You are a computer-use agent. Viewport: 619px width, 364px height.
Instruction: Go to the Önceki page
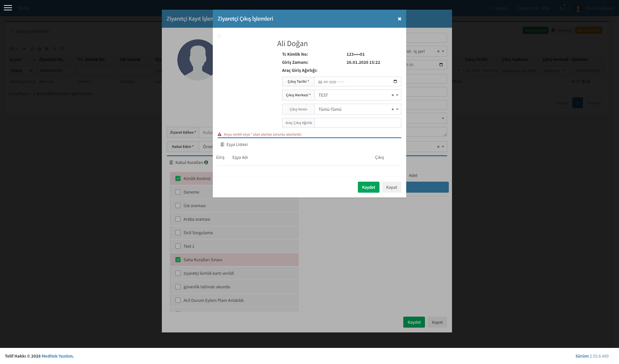click(562, 103)
